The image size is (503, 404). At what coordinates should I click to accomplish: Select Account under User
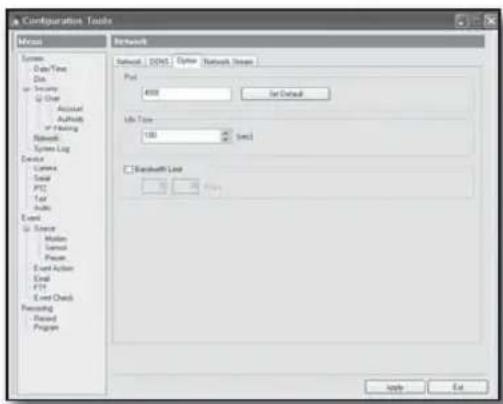(x=70, y=109)
